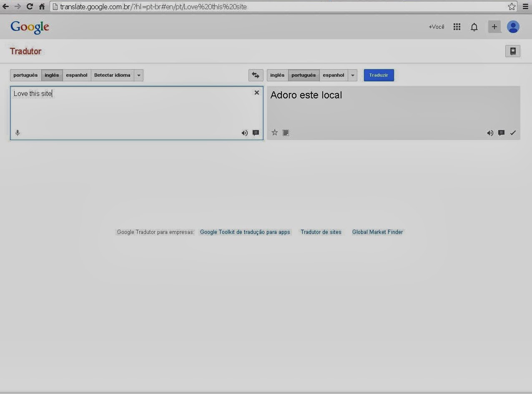
Task: Select inglês as source language
Action: pos(52,75)
